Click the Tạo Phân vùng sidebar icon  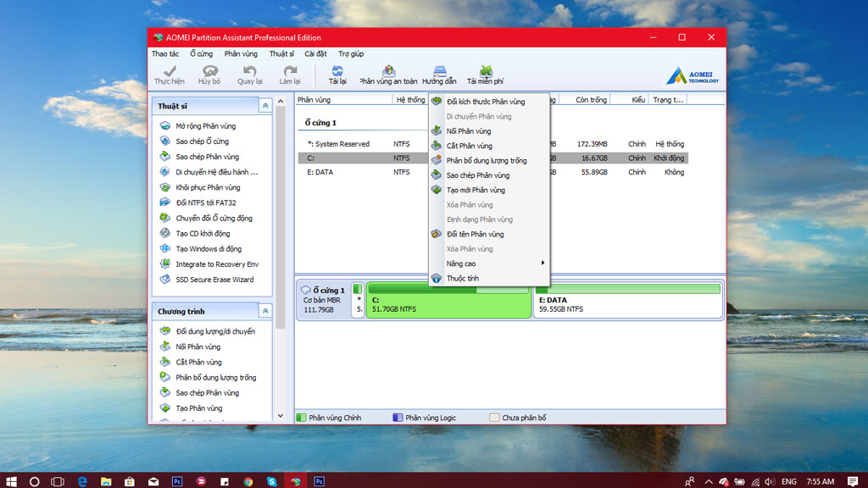click(165, 408)
